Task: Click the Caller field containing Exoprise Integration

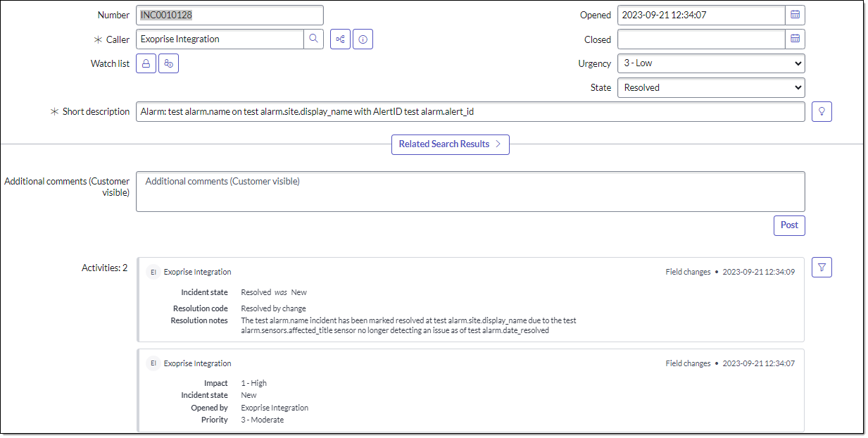Action: 218,39
